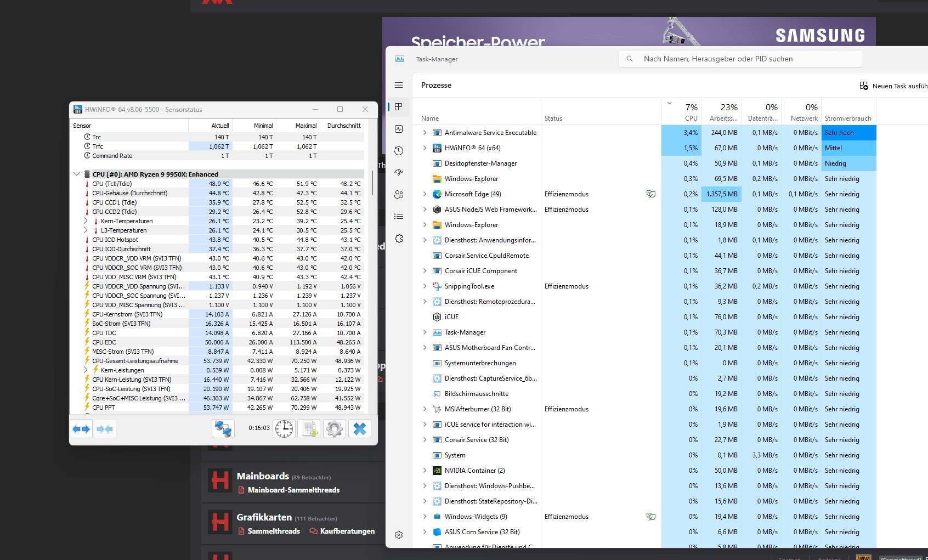Select the CPU (Tctl/Tdie) sensor row
Image resolution: width=928 pixels, height=560 pixels.
218,184
